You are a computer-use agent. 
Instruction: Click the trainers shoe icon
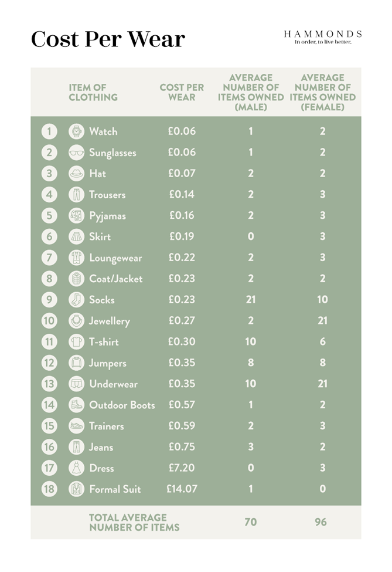[x=76, y=426]
